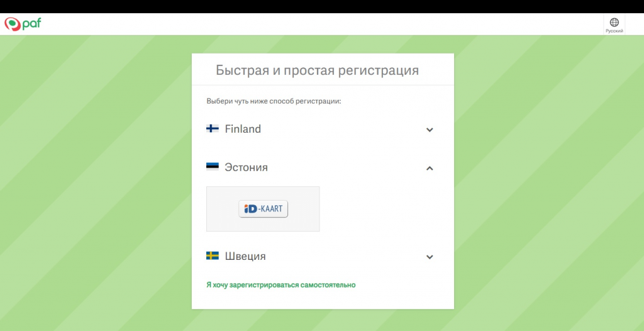Viewport: 644px width, 331px height.
Task: Collapse Эстония section using up chevron
Action: [x=430, y=168]
